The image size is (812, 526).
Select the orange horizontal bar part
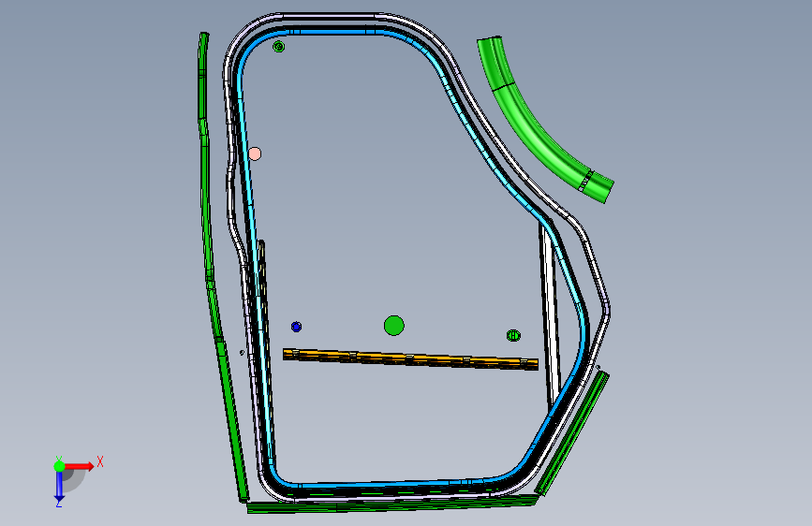click(x=410, y=359)
